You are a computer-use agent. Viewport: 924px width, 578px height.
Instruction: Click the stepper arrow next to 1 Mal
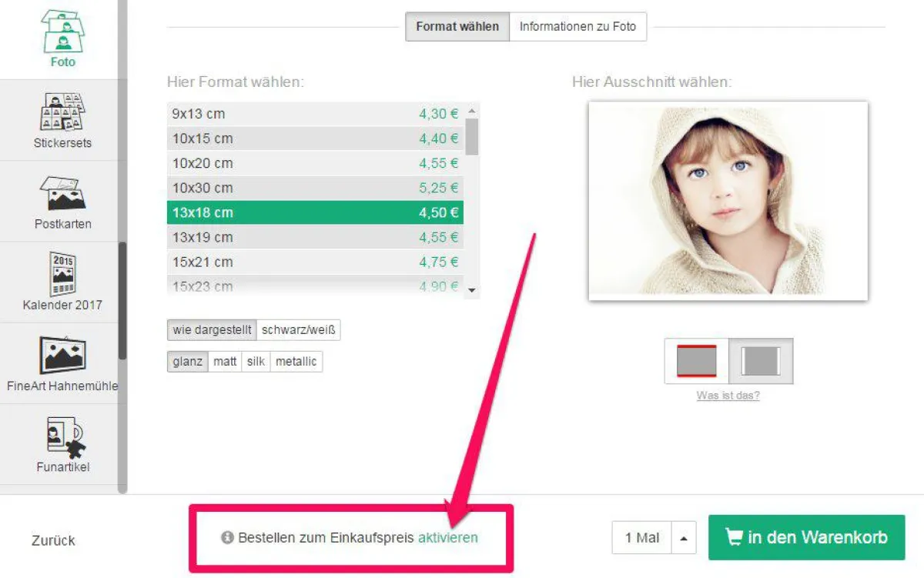point(682,537)
